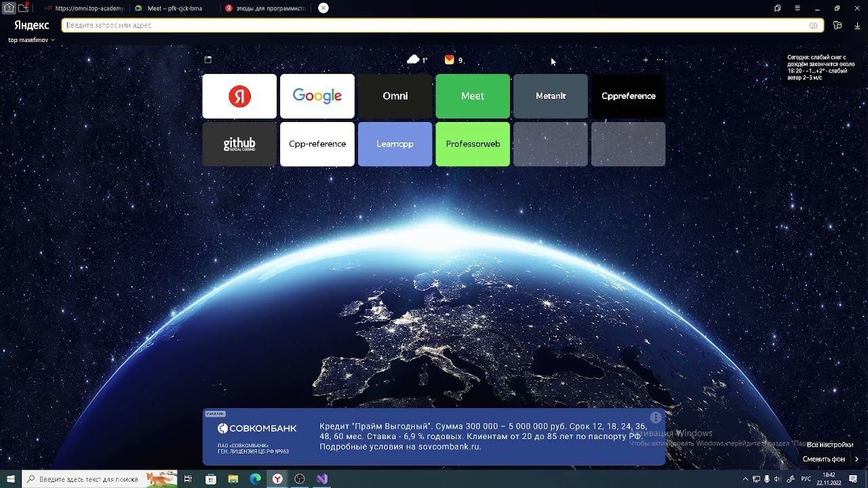This screenshot has height=488, width=868.
Task: Open Visual Studio from taskbar
Action: [x=322, y=479]
